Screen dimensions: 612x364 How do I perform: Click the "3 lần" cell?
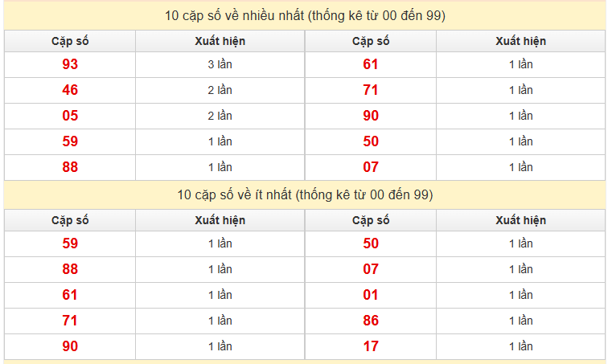(220, 64)
